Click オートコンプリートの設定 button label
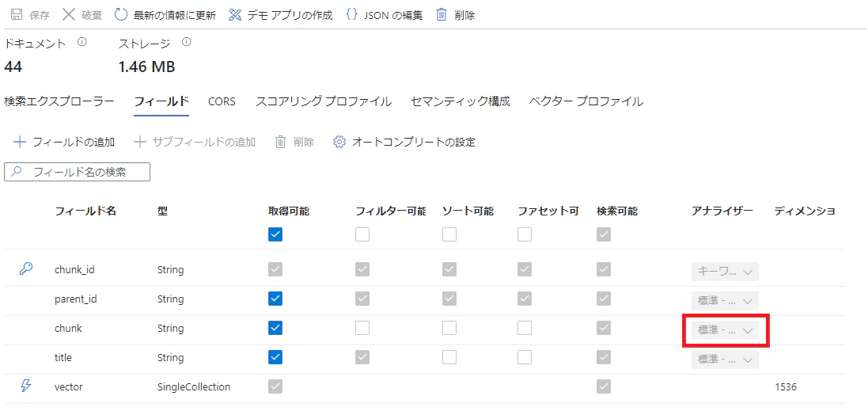The height and width of the screenshot is (411, 868). tap(414, 143)
